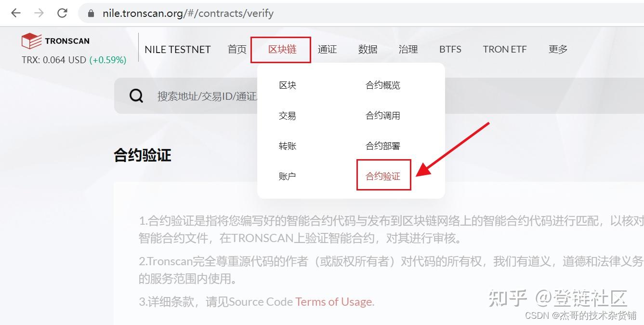
Task: Reload the page with refresh icon
Action: (x=62, y=13)
